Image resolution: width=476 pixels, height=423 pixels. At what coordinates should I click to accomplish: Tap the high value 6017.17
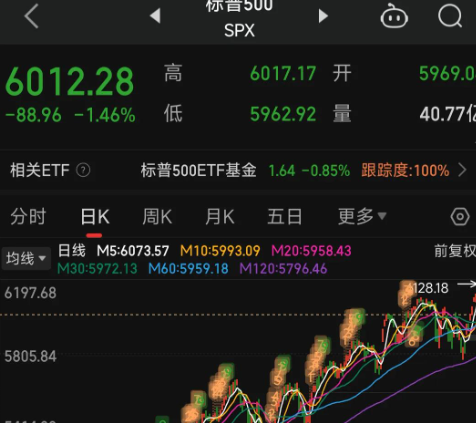pyautogui.click(x=283, y=74)
